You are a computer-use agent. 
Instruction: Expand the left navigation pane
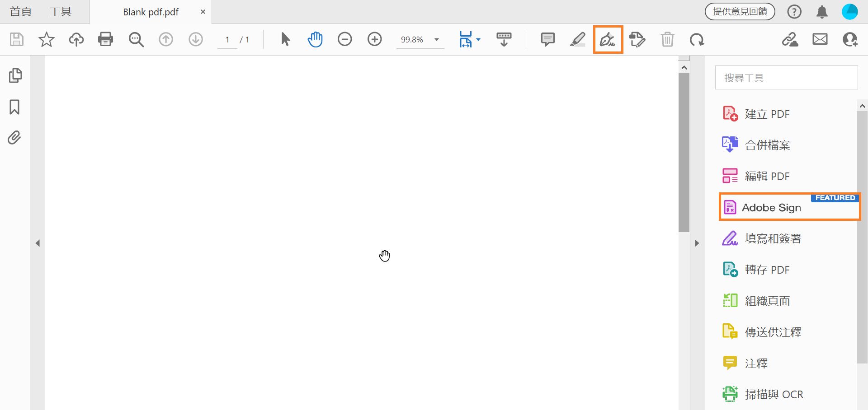[x=38, y=243]
